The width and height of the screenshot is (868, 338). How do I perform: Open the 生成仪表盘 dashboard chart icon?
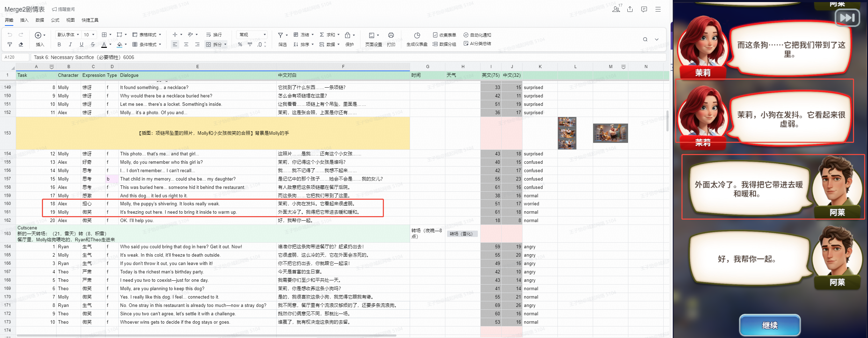click(417, 35)
